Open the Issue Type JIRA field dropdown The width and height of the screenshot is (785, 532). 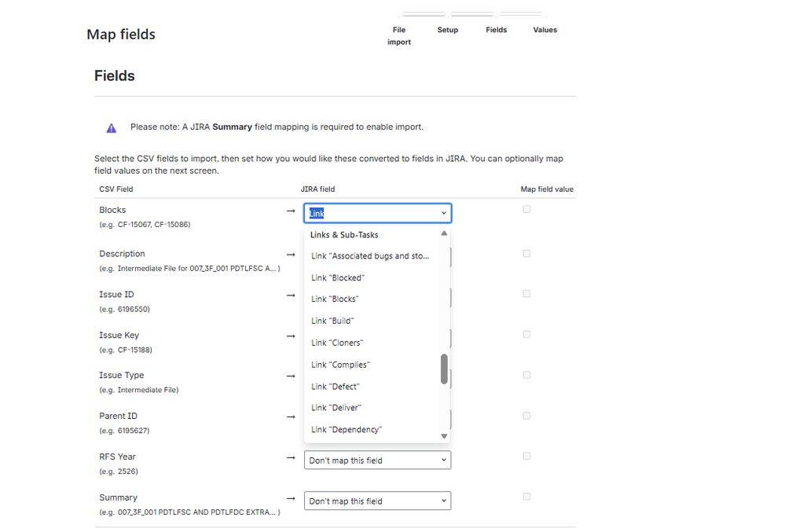pos(377,377)
